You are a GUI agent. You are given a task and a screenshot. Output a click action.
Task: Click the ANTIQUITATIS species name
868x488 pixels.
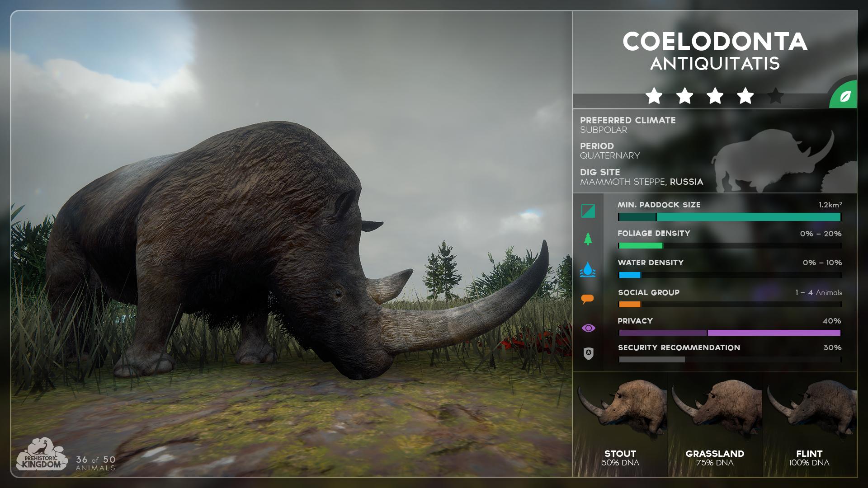715,64
